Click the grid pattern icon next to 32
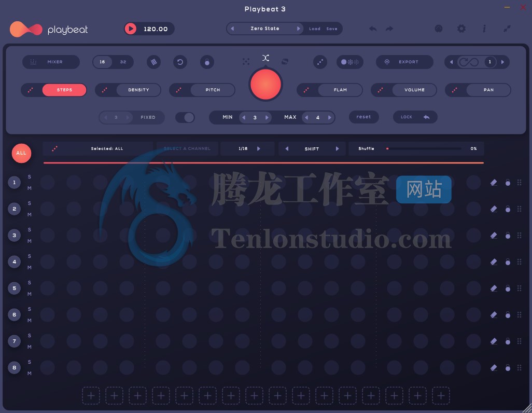This screenshot has width=532, height=413. click(x=153, y=62)
